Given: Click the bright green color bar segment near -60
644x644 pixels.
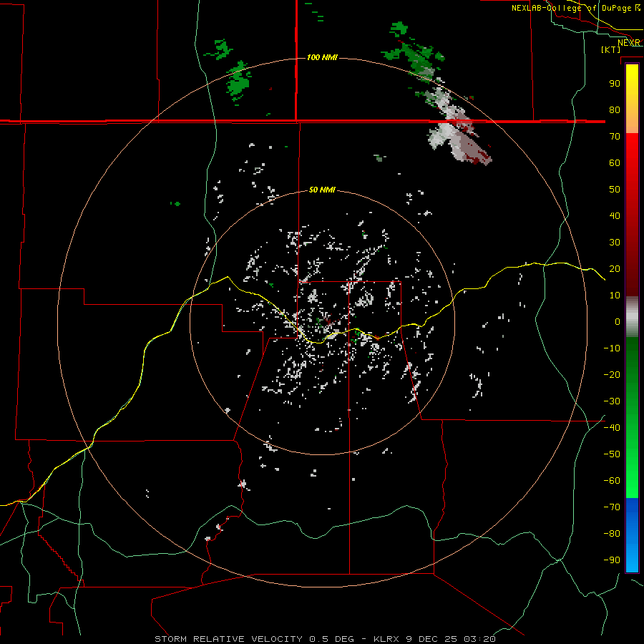Looking at the screenshot, I should pos(632,481).
